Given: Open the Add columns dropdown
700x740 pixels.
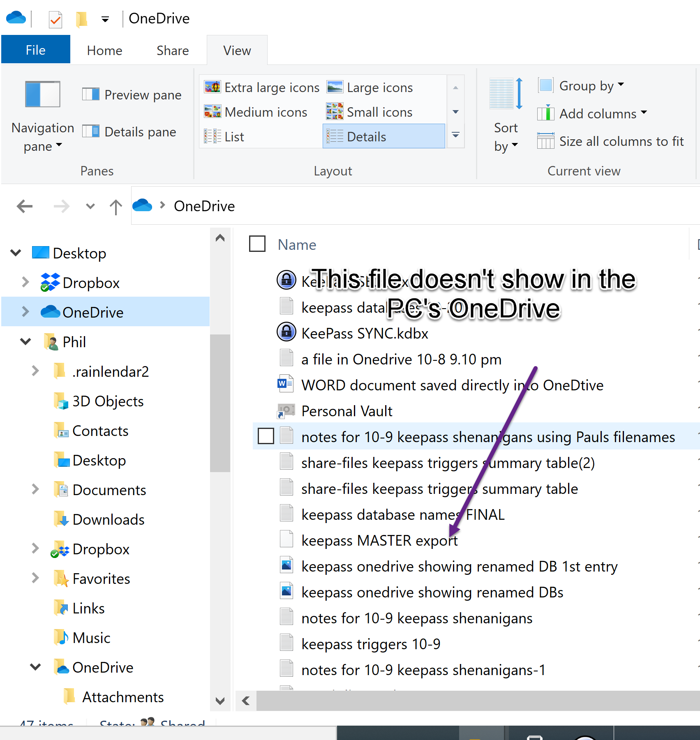Looking at the screenshot, I should [x=592, y=113].
